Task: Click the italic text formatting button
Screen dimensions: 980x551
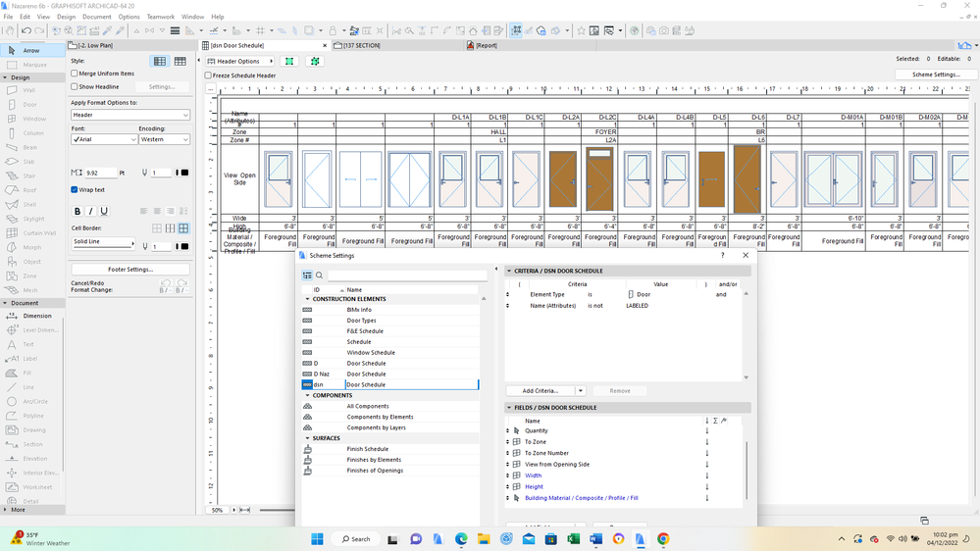Action: [x=91, y=211]
